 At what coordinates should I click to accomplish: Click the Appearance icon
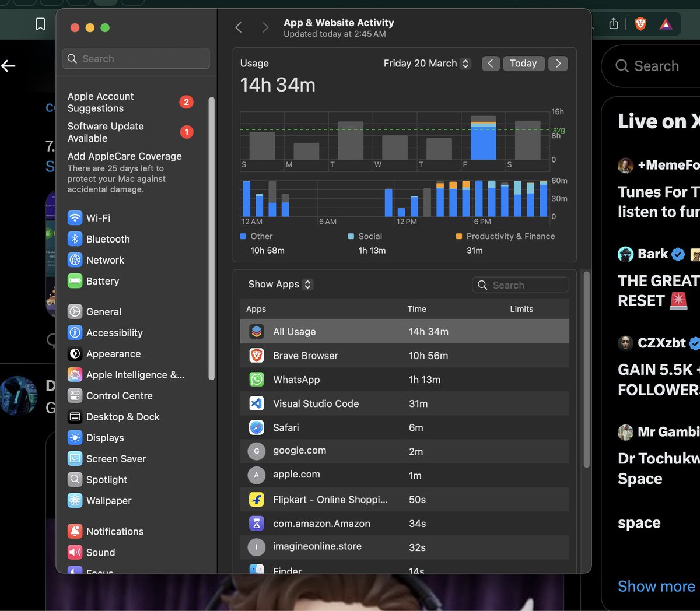click(75, 354)
